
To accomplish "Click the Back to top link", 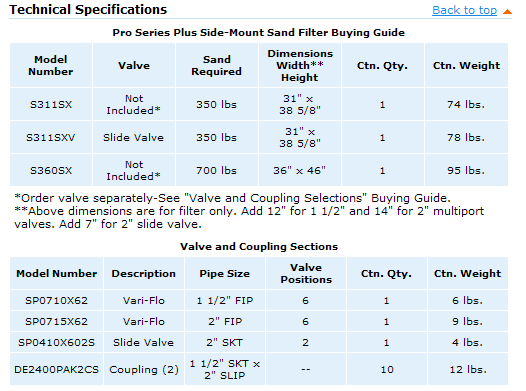I will coord(464,10).
